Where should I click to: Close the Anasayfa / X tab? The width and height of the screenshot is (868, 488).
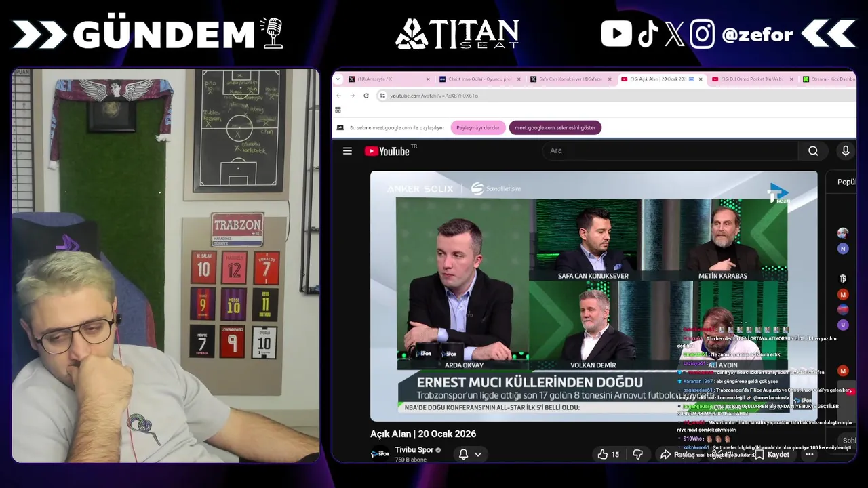pyautogui.click(x=428, y=79)
